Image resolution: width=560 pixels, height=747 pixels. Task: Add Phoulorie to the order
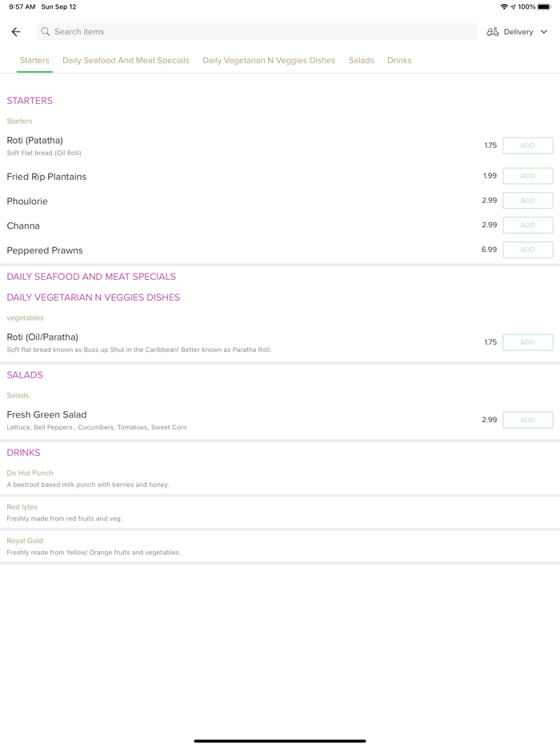527,201
